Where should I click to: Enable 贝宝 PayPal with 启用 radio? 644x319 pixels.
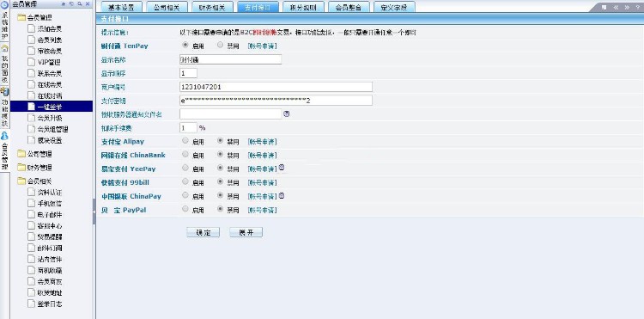click(x=185, y=209)
